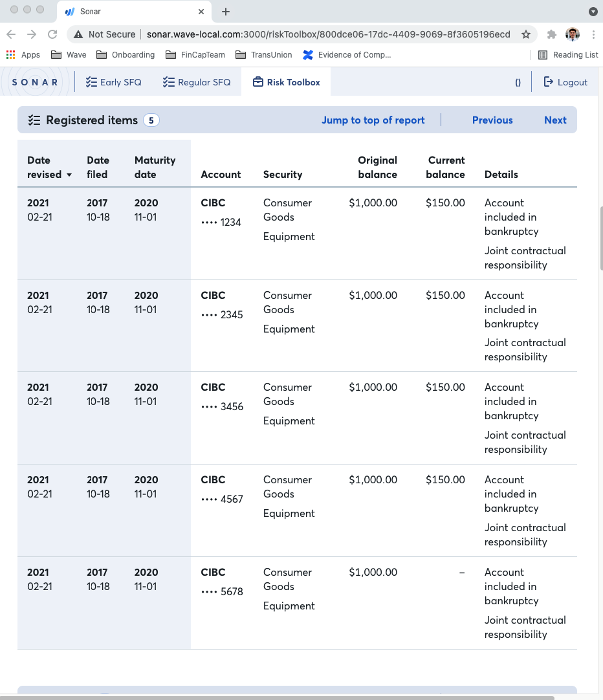Screen dimensions: 603x700
Task: Reload the page with refresh icon
Action: point(52,34)
